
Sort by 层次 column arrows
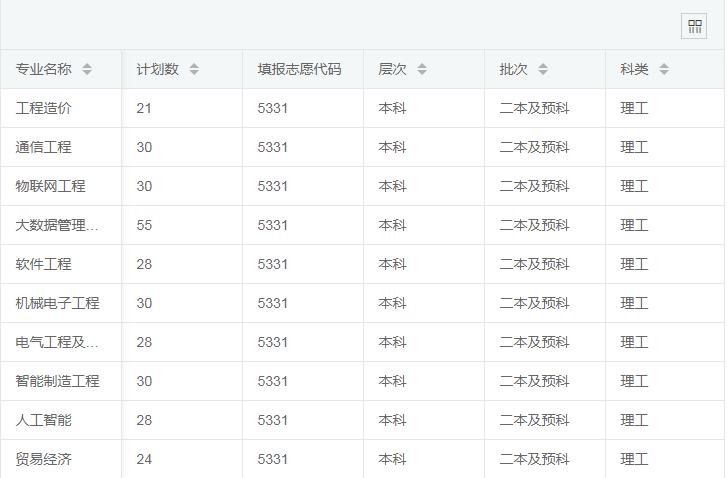(x=421, y=69)
